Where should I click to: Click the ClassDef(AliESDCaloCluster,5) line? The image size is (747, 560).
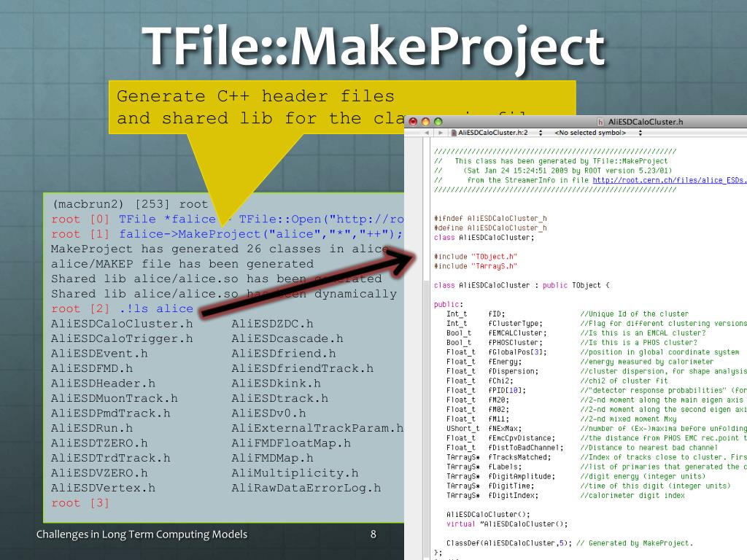tap(569, 543)
